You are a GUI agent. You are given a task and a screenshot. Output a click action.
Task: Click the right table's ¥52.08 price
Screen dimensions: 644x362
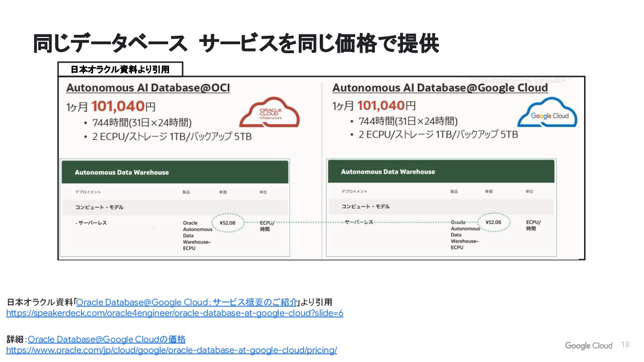pos(493,222)
